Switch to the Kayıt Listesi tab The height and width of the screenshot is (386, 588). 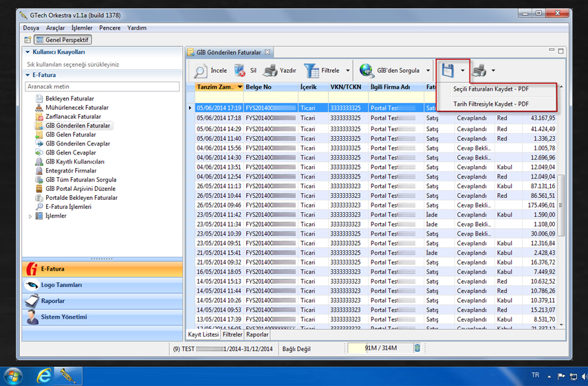(x=204, y=334)
